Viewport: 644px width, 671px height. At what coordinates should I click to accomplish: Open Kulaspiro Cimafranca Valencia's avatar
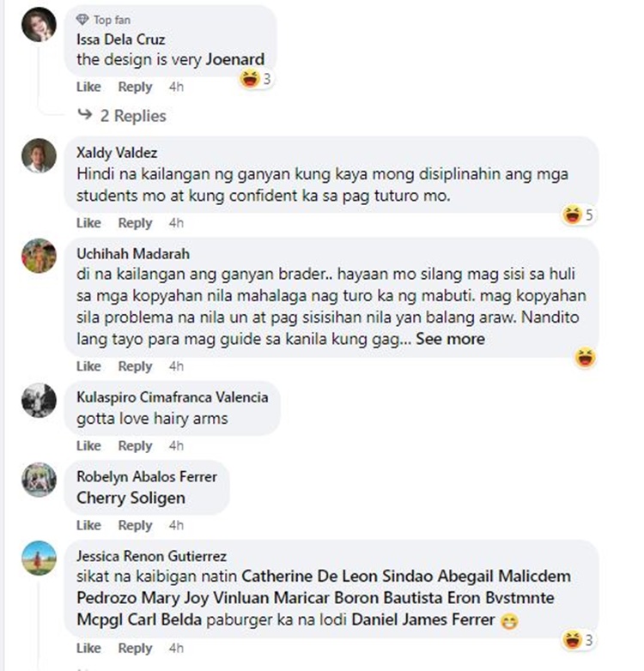click(39, 400)
